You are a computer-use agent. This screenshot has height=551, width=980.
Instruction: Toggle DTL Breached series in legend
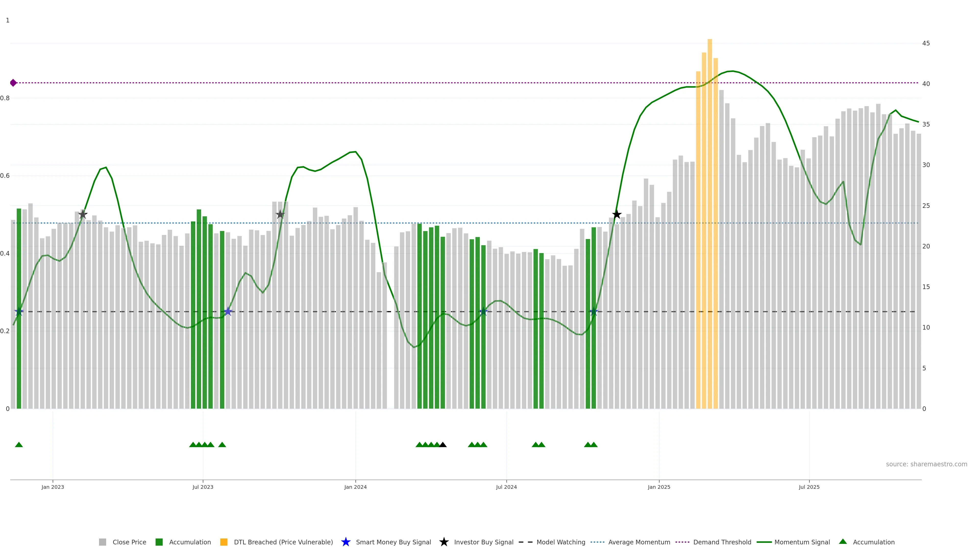pos(283,542)
